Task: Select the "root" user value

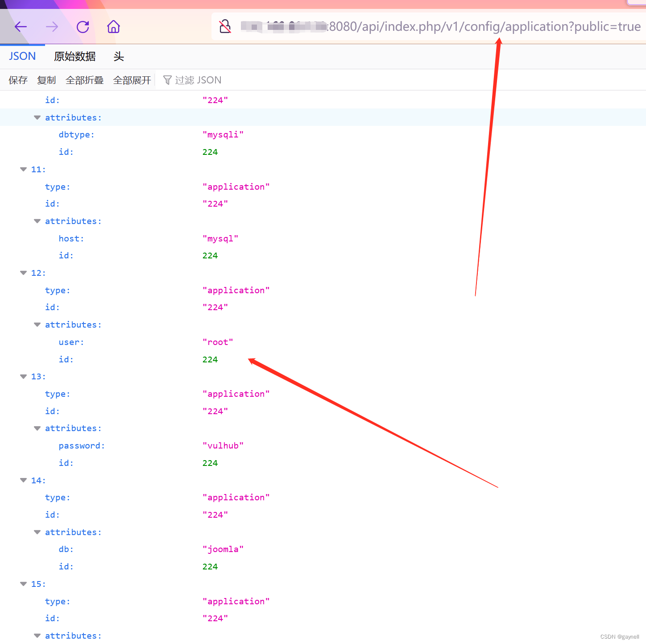Action: pyautogui.click(x=218, y=342)
